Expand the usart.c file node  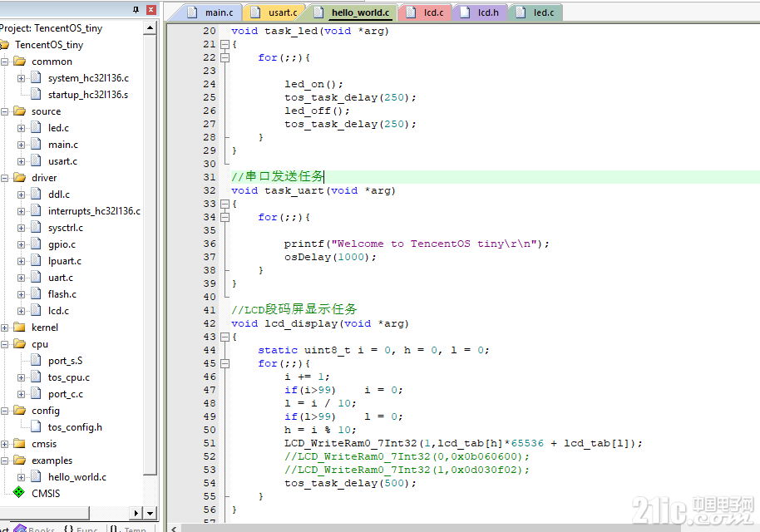click(21, 161)
